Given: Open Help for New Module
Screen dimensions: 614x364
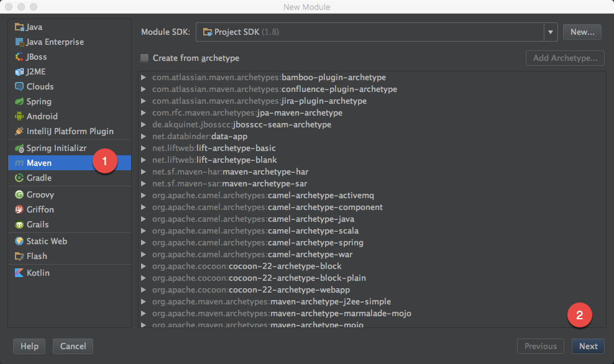Looking at the screenshot, I should pos(29,347).
